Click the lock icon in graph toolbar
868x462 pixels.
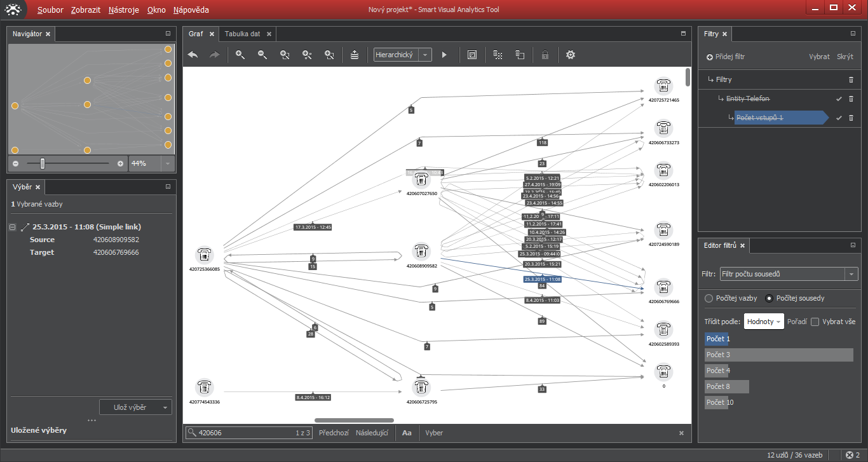(545, 55)
